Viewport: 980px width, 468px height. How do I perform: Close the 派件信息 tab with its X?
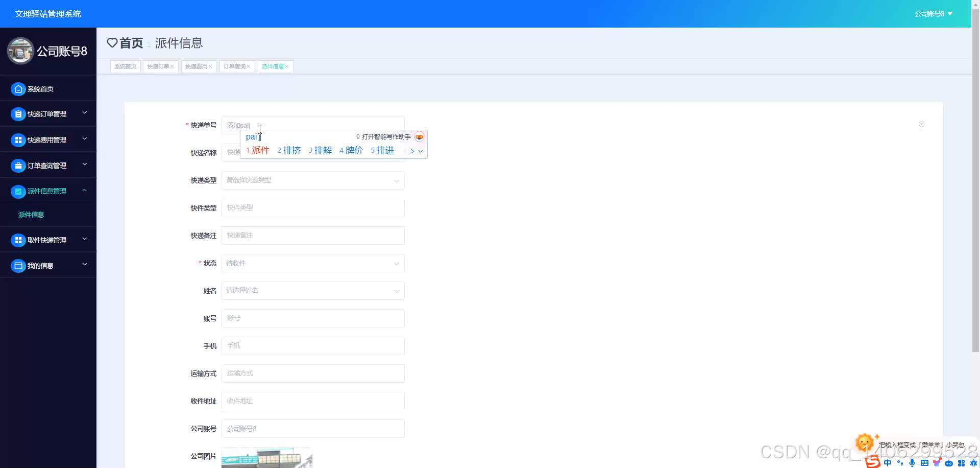pos(286,66)
